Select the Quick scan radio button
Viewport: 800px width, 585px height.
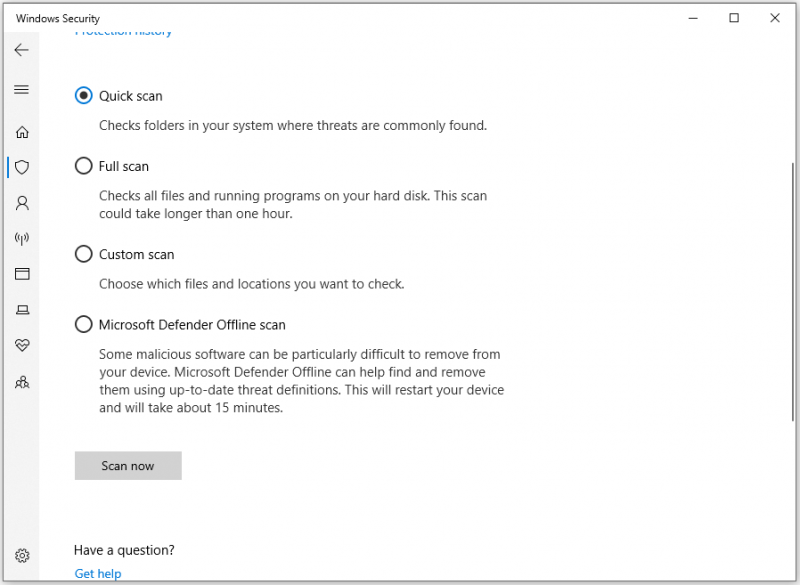click(x=83, y=95)
